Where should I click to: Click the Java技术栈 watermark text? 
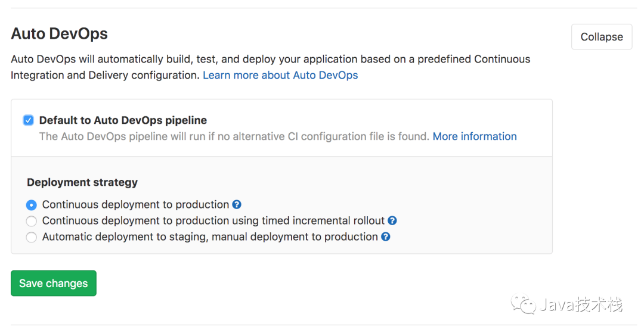click(x=581, y=306)
